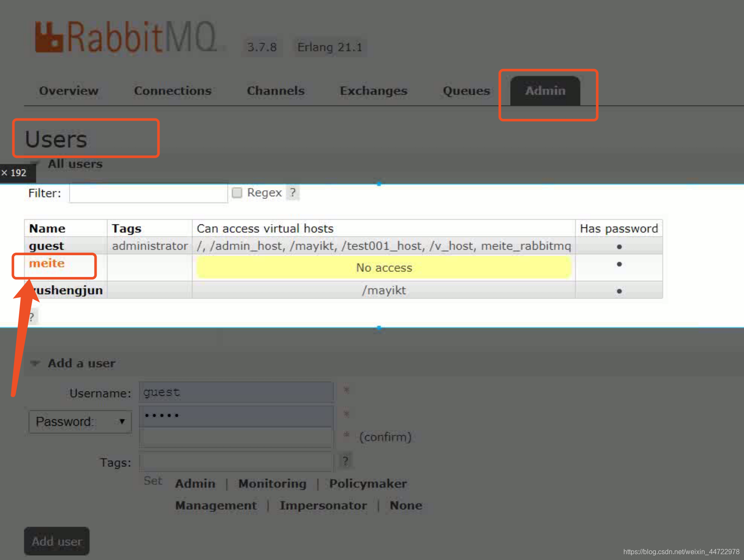744x560 pixels.
Task: Open the guest user details
Action: coord(46,246)
